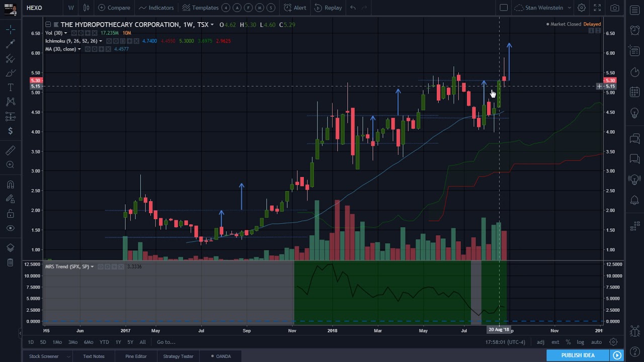This screenshot has width=644, height=362.
Task: Toggle adj dividend adjustment
Action: coord(540,342)
